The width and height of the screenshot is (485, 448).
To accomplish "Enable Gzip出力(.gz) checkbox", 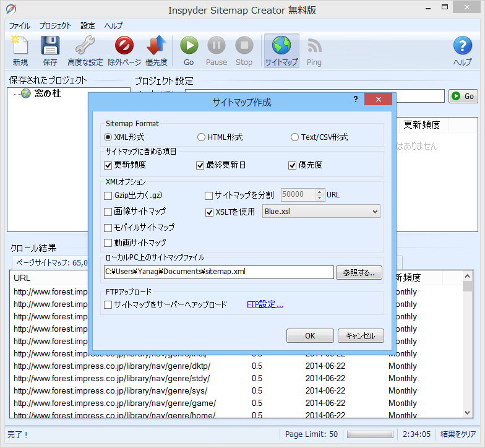I will (x=108, y=196).
